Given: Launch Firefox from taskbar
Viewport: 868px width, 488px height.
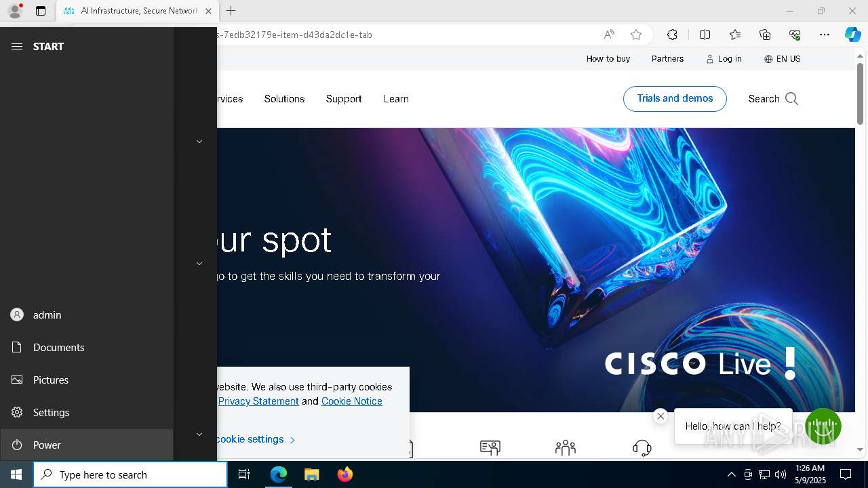Looking at the screenshot, I should pyautogui.click(x=344, y=474).
